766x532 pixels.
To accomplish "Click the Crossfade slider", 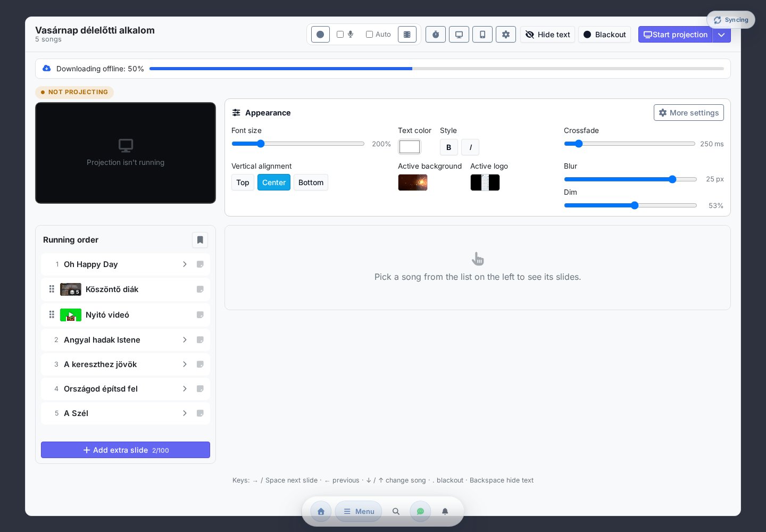I will (630, 144).
